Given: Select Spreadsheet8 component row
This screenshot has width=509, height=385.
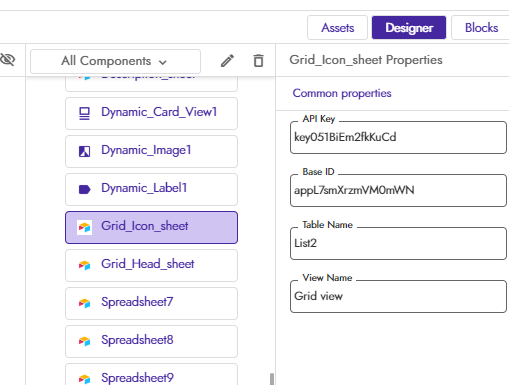Looking at the screenshot, I should tap(151, 341).
